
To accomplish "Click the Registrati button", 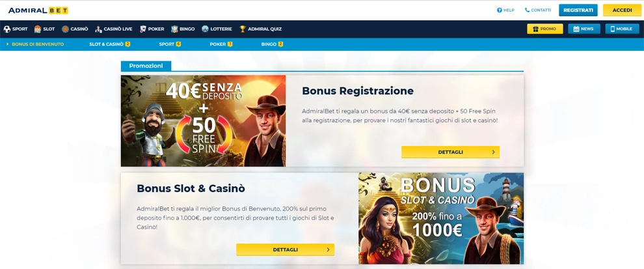I will pyautogui.click(x=578, y=10).
